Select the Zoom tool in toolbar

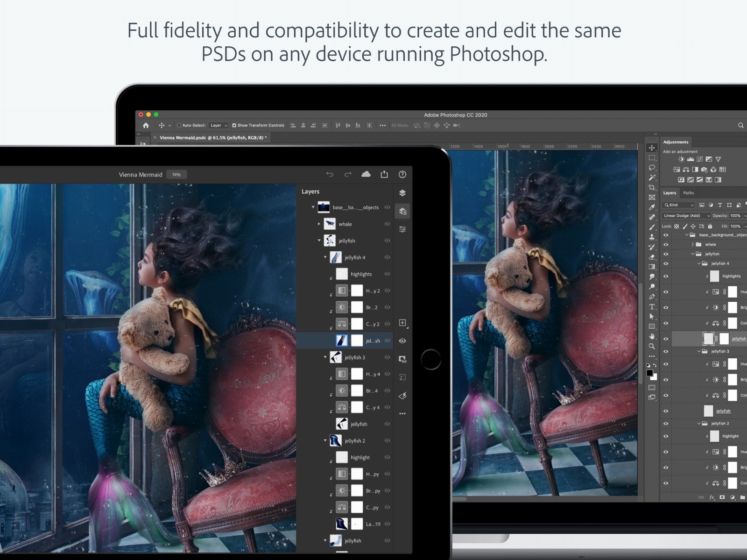652,346
